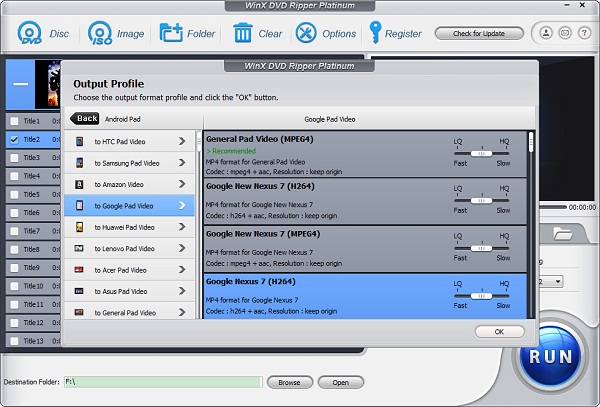600x407 pixels.
Task: Open Options wrench icon
Action: [306, 33]
